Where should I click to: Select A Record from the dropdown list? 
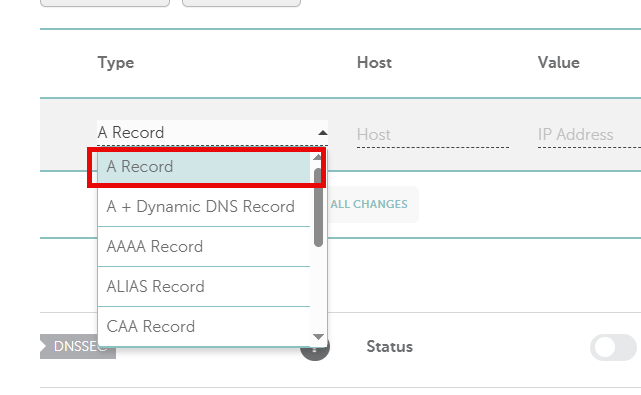[x=204, y=167]
